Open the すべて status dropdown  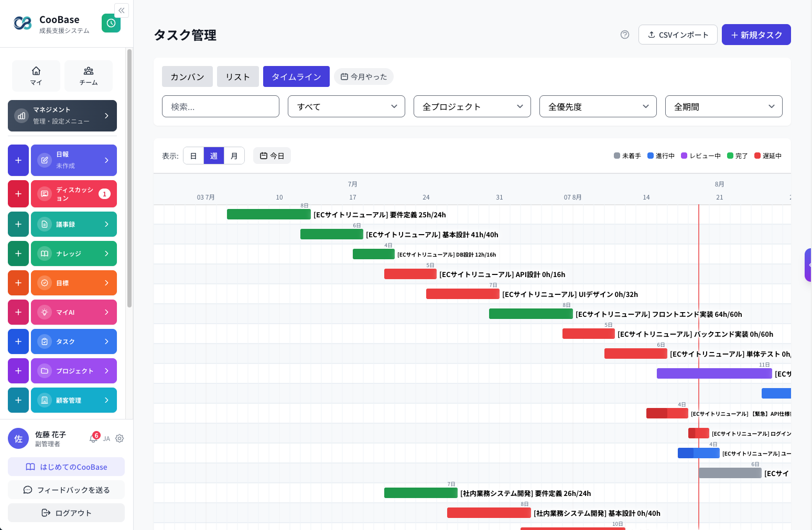[347, 106]
